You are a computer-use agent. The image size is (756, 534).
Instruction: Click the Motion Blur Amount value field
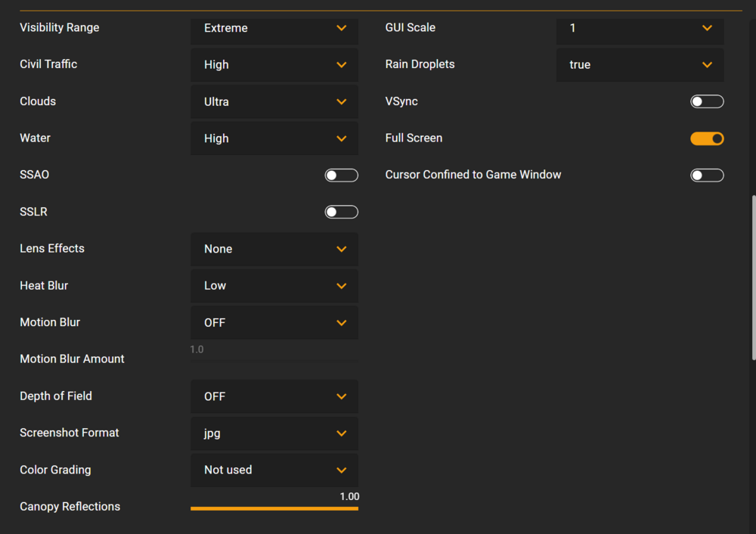274,350
